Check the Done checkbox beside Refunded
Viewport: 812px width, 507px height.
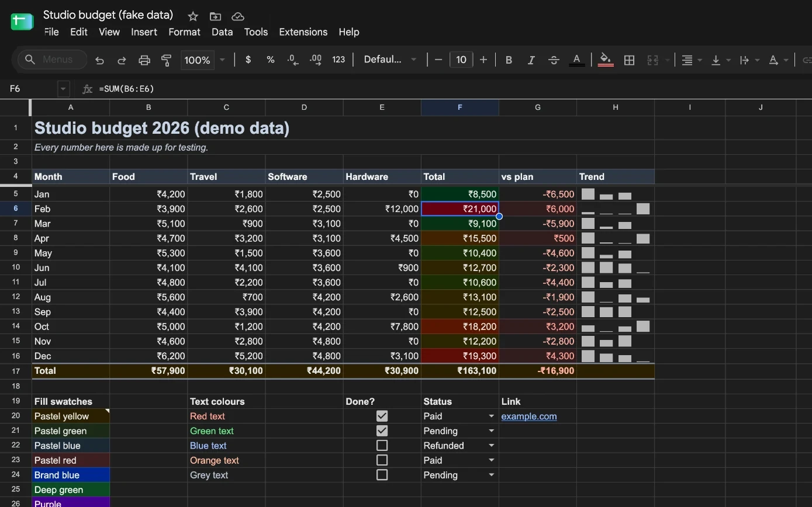click(382, 446)
